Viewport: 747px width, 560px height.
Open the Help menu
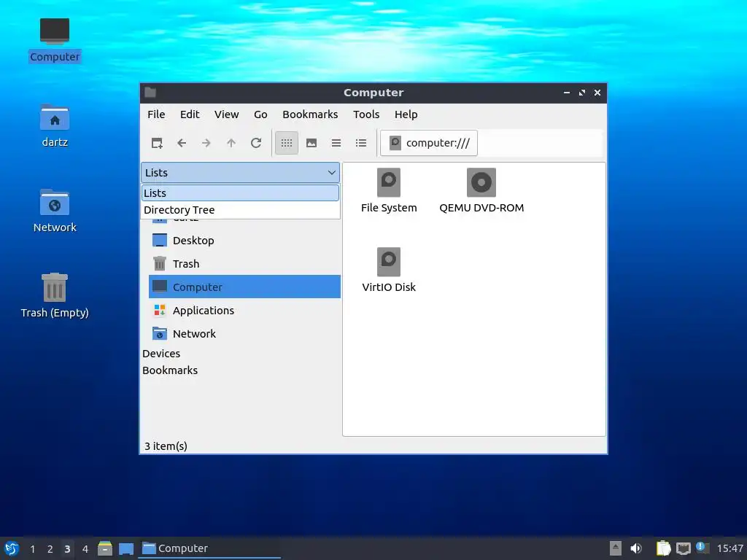(406, 114)
